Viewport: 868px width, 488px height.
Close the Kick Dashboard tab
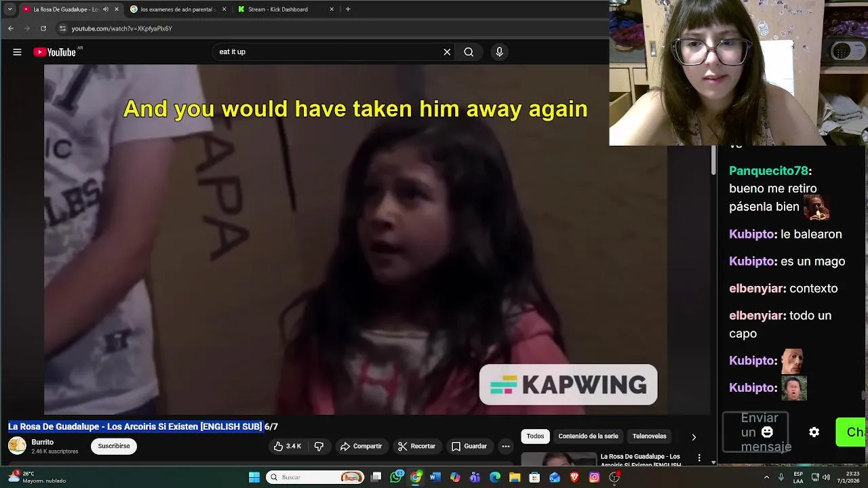tap(332, 9)
